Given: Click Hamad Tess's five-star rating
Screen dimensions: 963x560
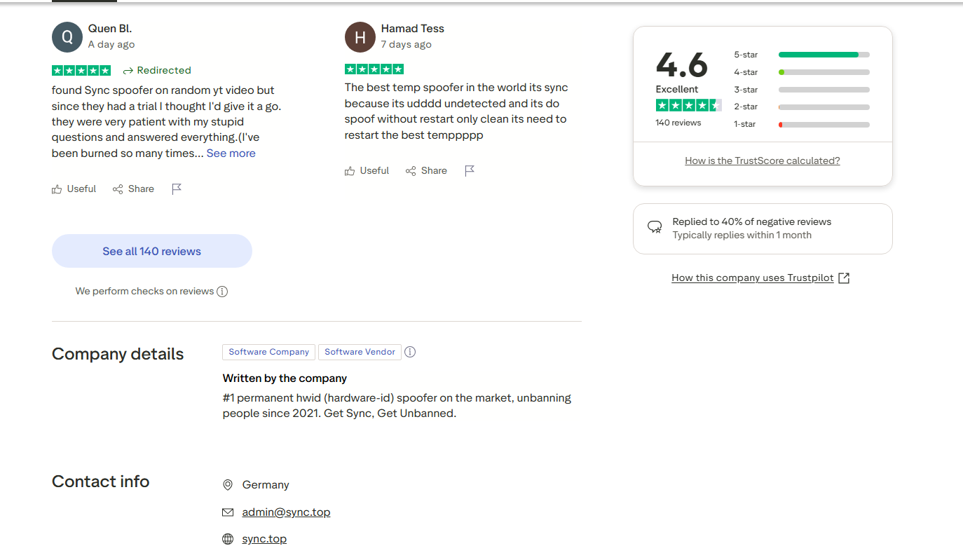Looking at the screenshot, I should tap(374, 69).
